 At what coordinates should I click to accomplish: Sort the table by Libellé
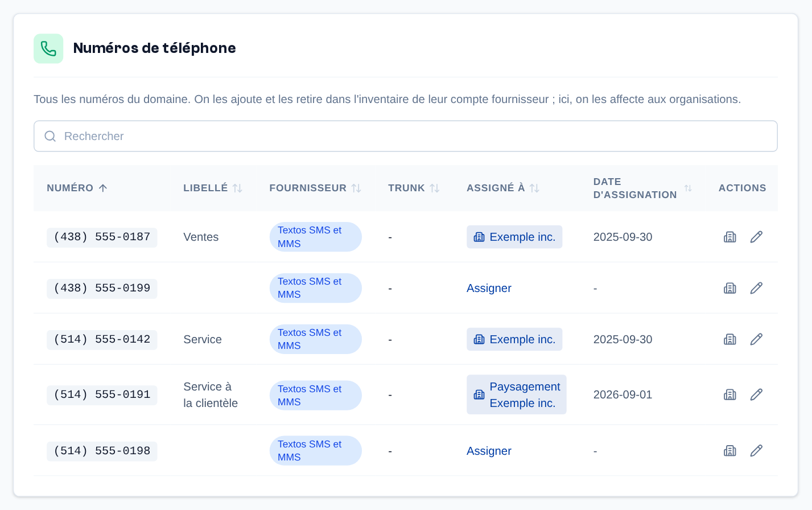point(213,188)
